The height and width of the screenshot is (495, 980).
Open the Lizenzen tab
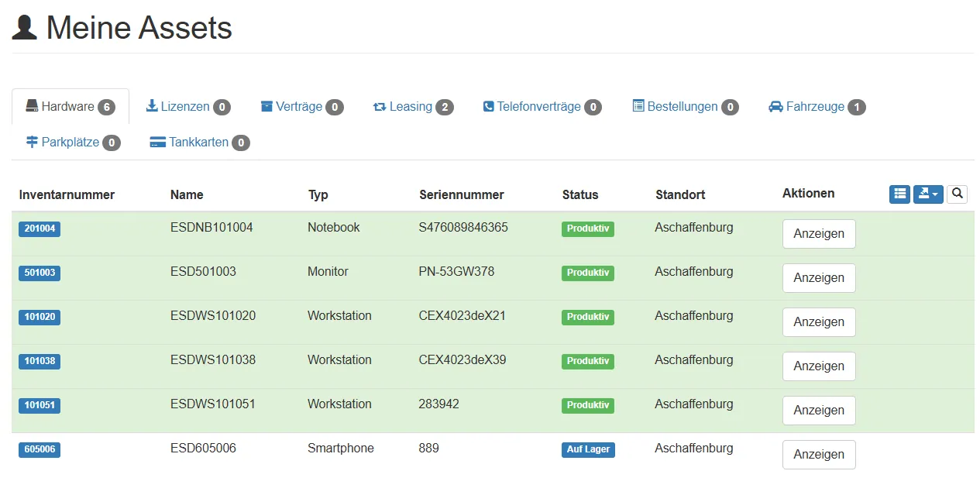(x=187, y=107)
